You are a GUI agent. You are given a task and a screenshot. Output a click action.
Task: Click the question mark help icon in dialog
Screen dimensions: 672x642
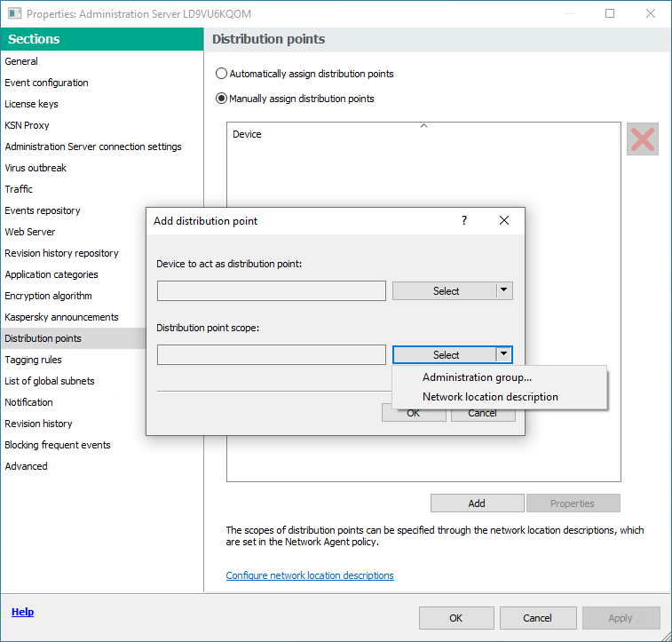tap(463, 221)
